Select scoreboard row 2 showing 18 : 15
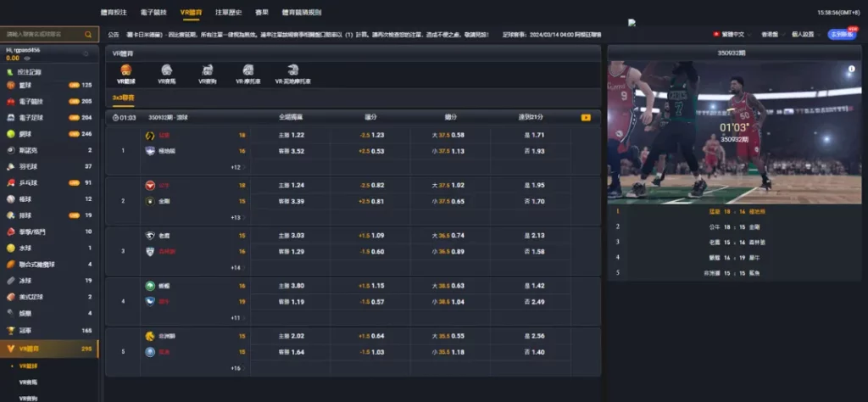 [735, 226]
